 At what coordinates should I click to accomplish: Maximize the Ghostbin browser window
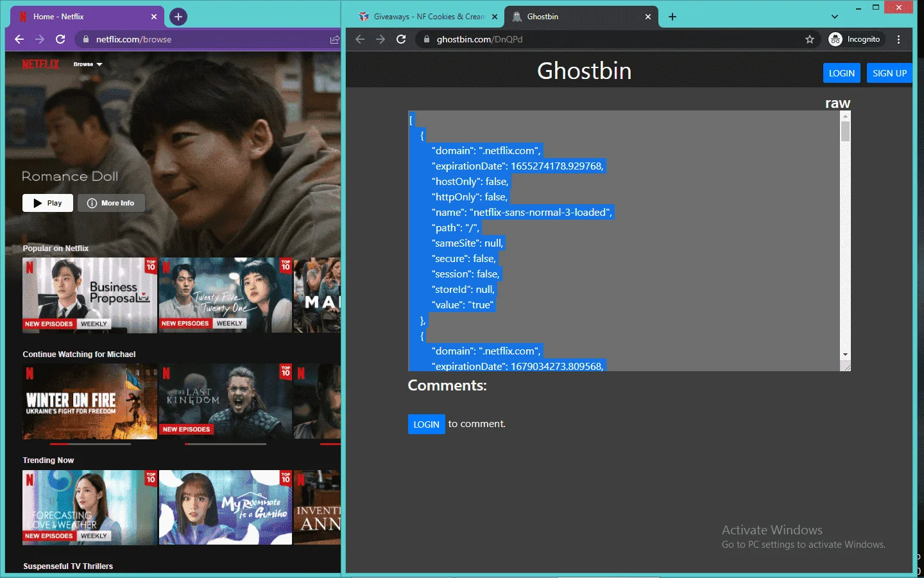(876, 7)
